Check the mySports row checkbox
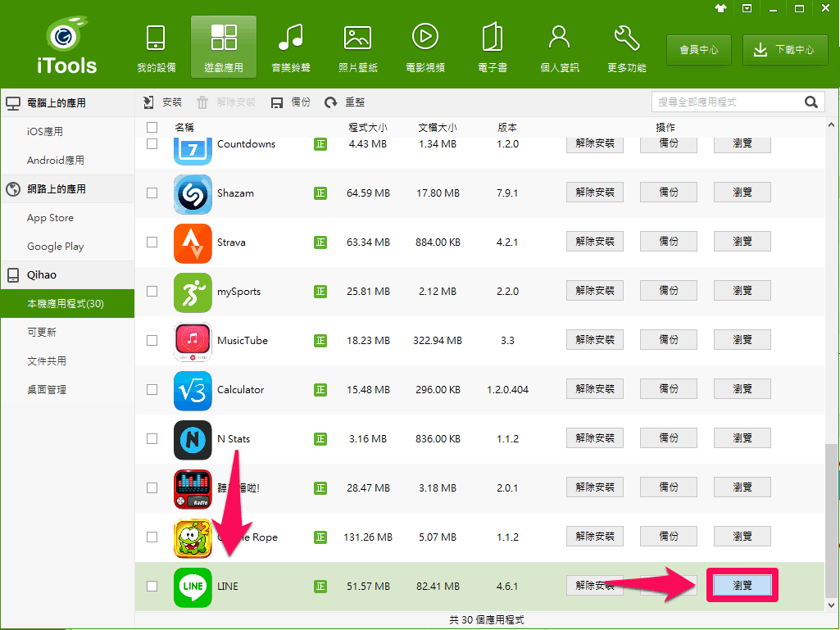 point(152,292)
